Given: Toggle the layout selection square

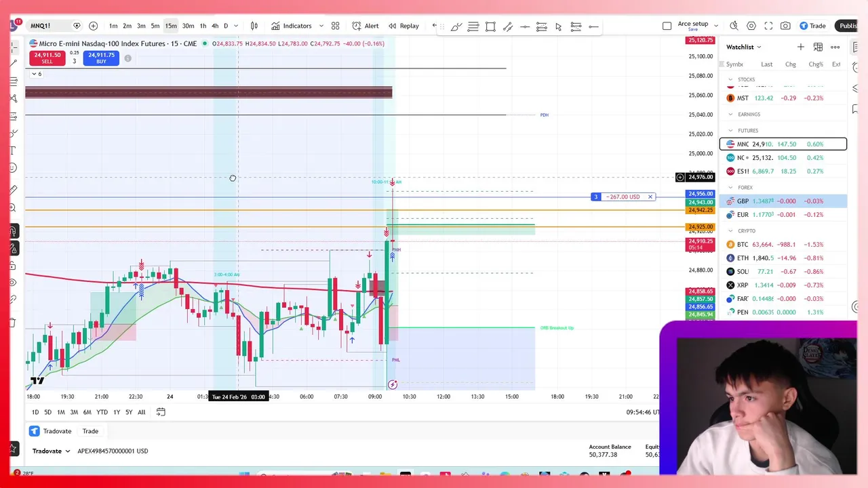Looking at the screenshot, I should tap(667, 26).
